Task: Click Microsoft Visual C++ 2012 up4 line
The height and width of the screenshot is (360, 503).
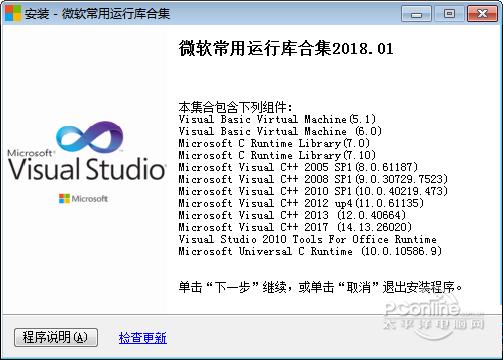Action: click(301, 203)
